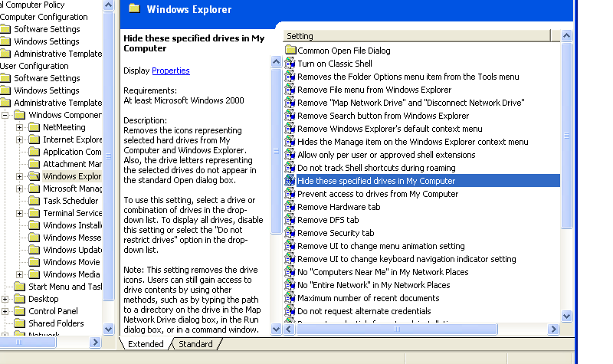This screenshot has width=613, height=364.
Task: Click icon for Remove File menu from Windows Explorer
Action: pos(290,90)
